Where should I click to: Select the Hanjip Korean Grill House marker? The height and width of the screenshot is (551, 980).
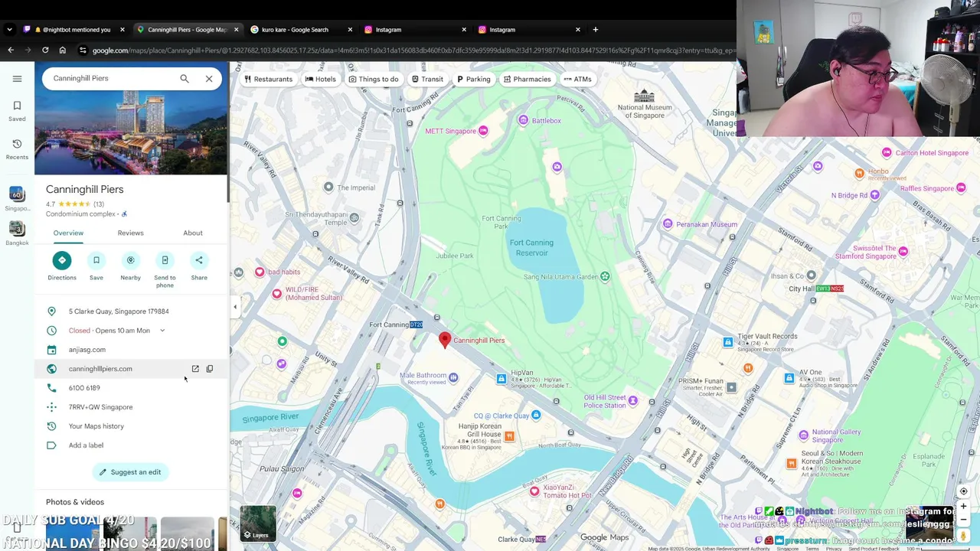click(x=509, y=436)
